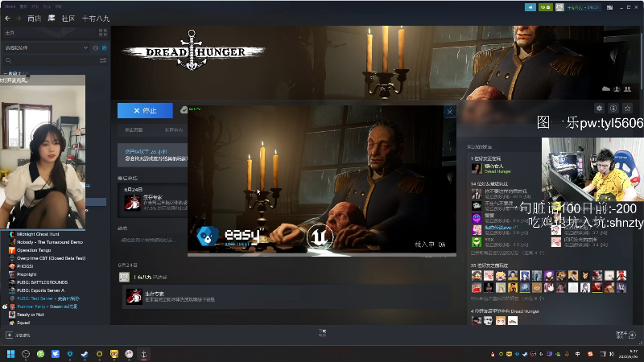This screenshot has height=362, width=644.
Task: Open downloads manager at bottom center
Action: coord(322,333)
